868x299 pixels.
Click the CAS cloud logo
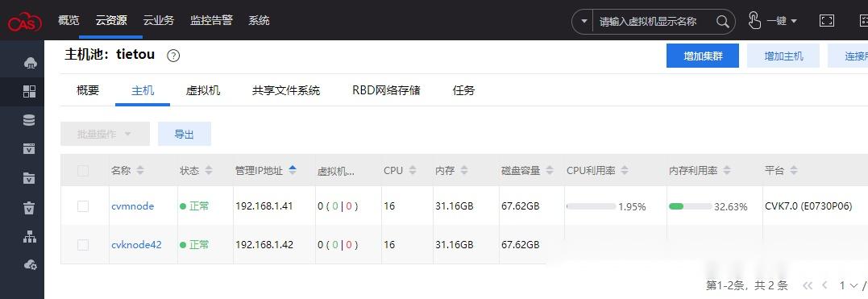(24, 21)
